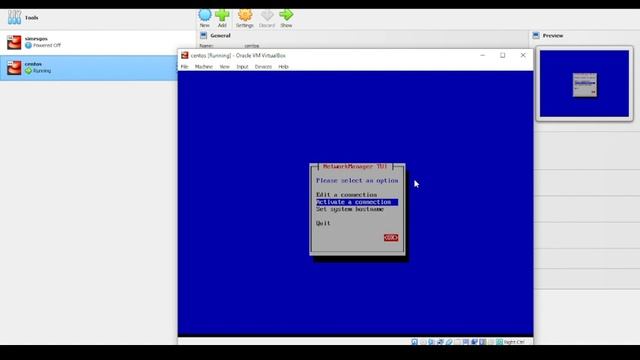Image resolution: width=640 pixels, height=360 pixels.
Task: Click the audio status bar icon
Action: [x=431, y=342]
